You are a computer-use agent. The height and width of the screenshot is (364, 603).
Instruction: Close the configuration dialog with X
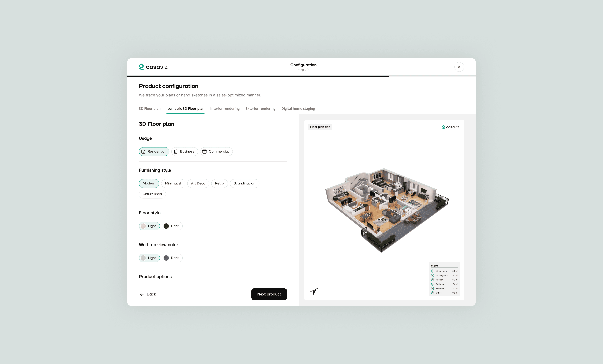point(459,67)
